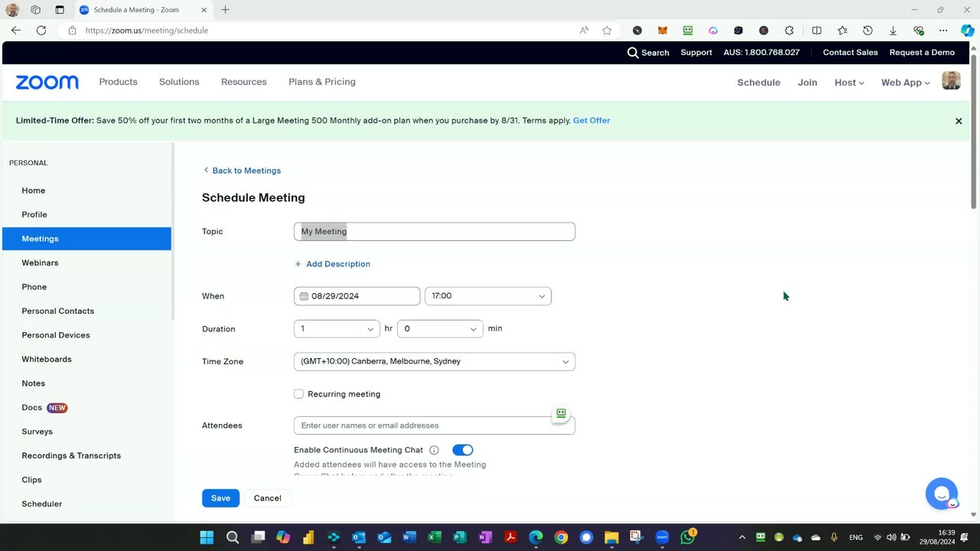Screen dimensions: 980x551
Task: Open the duration minutes dropdown
Action: pyautogui.click(x=440, y=329)
